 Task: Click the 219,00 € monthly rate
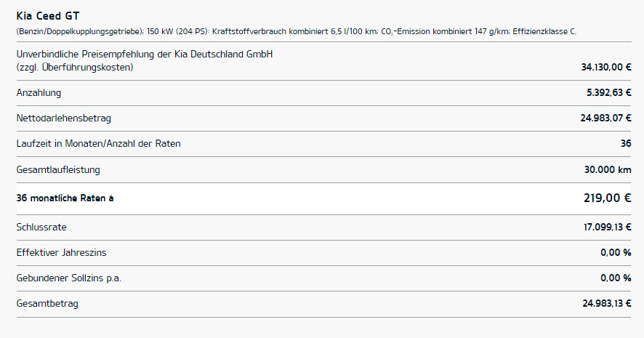[x=607, y=198]
